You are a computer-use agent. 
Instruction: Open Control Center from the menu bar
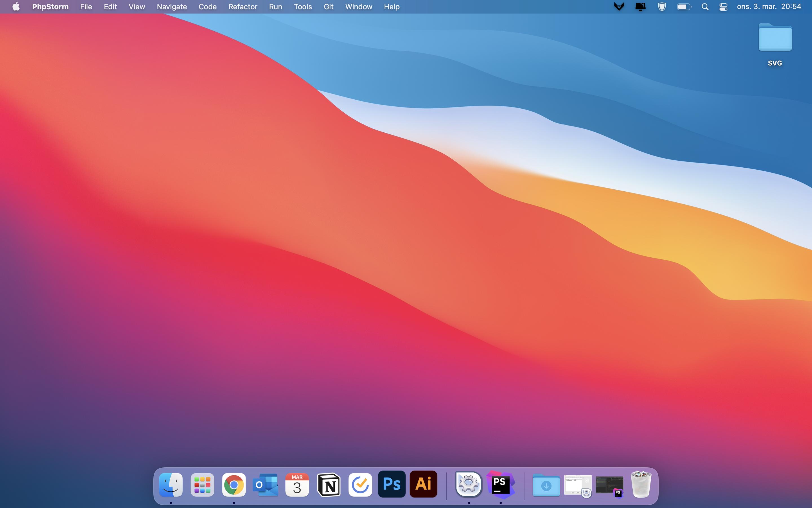point(723,7)
